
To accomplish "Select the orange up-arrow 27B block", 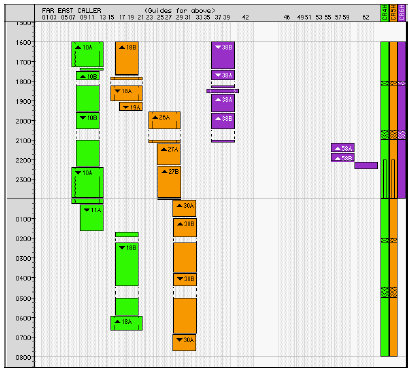I will tap(169, 182).
